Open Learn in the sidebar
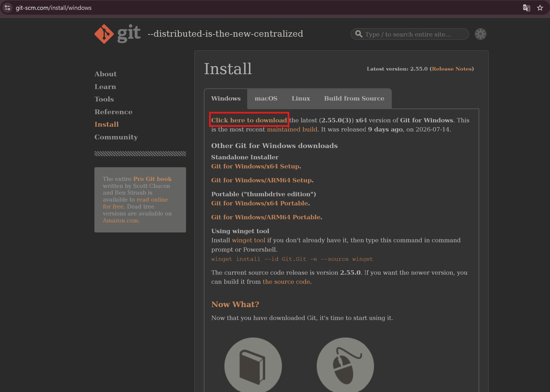This screenshot has width=550, height=392. click(x=105, y=87)
